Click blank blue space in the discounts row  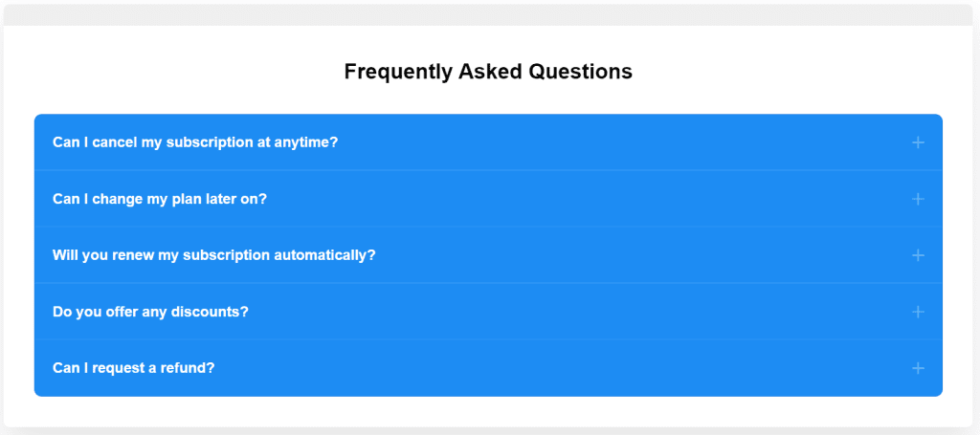pyautogui.click(x=574, y=312)
